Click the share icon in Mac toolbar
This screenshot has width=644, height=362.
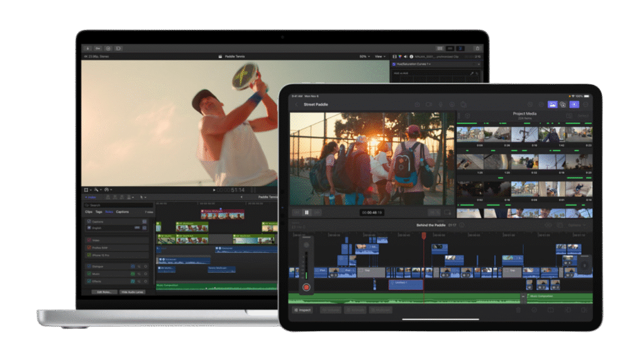[x=477, y=48]
